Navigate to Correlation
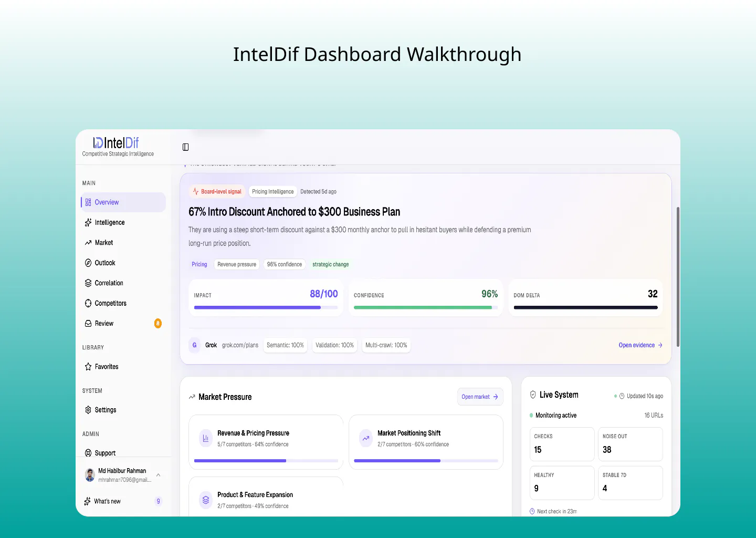The height and width of the screenshot is (538, 756). [x=123, y=283]
